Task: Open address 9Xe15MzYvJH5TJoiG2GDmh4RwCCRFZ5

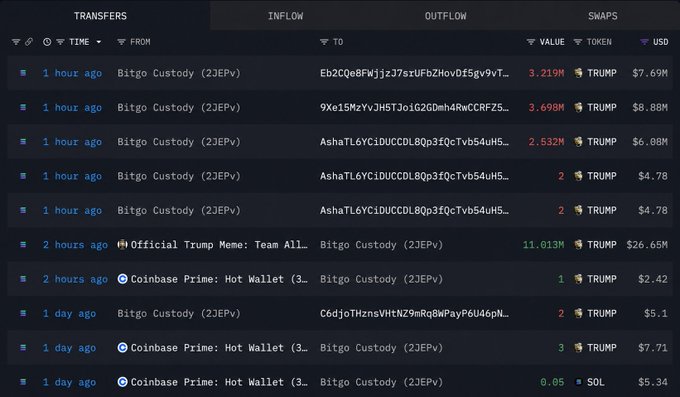Action: pos(414,107)
